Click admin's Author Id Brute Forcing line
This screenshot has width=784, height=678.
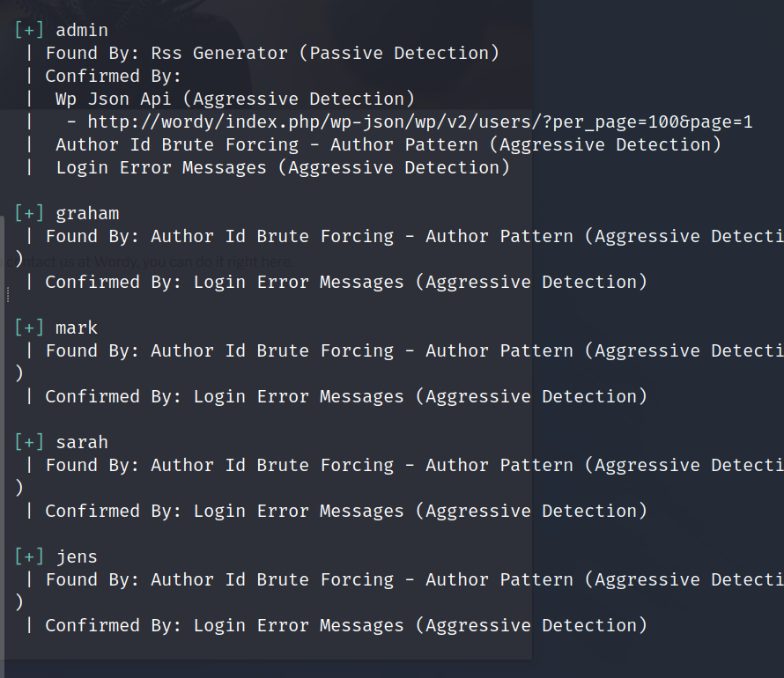coord(388,144)
